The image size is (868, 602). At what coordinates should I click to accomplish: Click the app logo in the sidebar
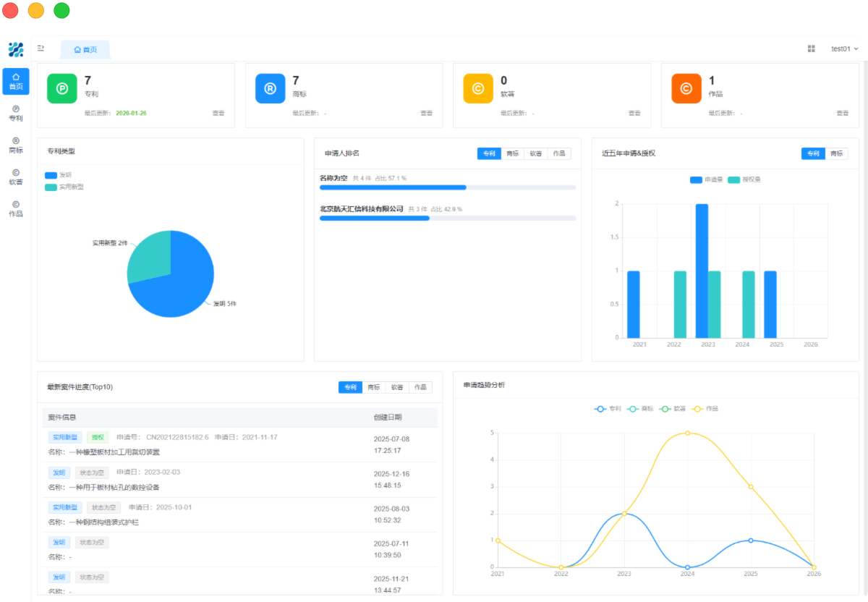point(16,49)
